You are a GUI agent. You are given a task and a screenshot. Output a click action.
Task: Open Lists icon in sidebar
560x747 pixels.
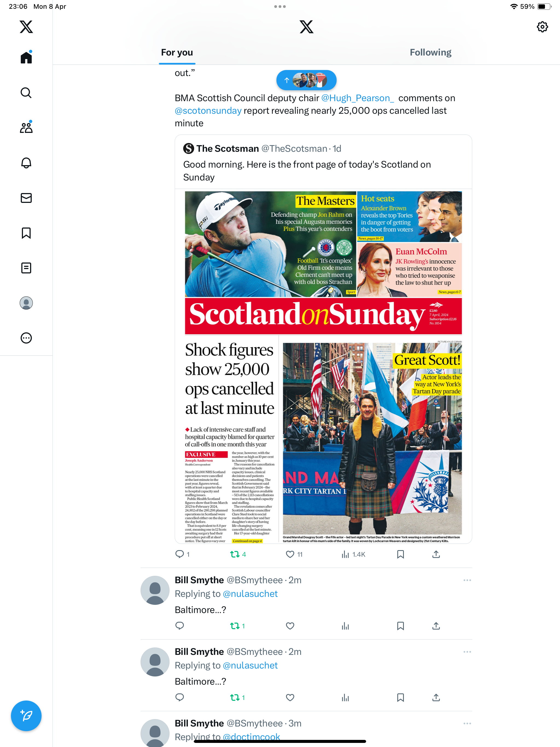tap(26, 268)
